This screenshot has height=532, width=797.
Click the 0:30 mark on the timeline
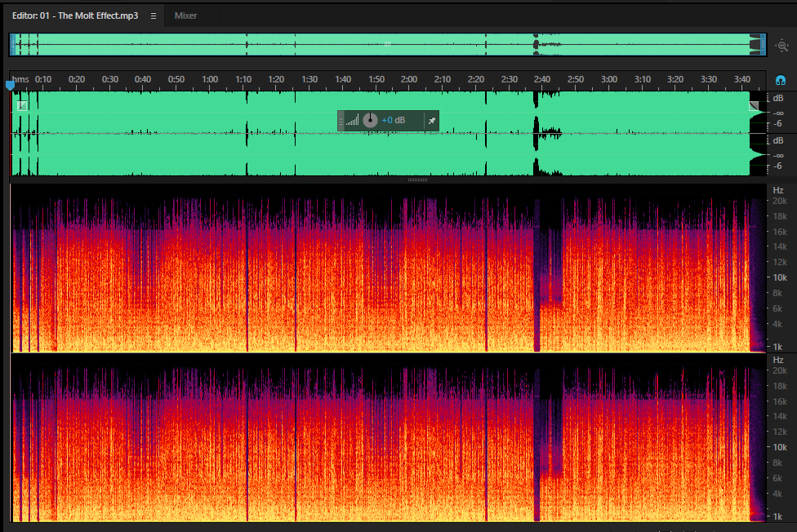coord(109,79)
